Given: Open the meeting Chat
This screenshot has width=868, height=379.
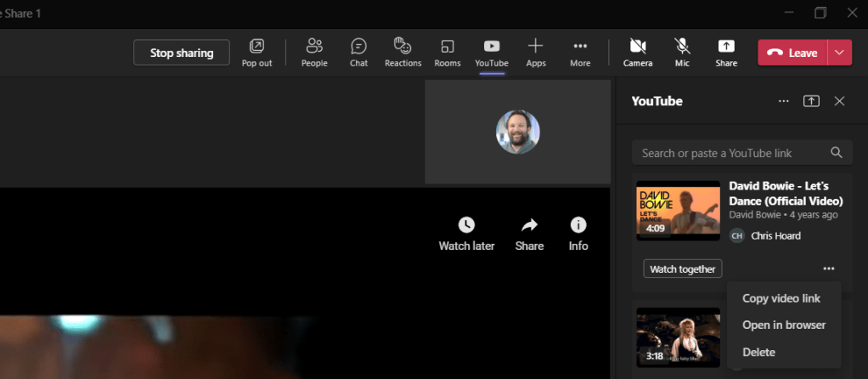Looking at the screenshot, I should tap(358, 52).
